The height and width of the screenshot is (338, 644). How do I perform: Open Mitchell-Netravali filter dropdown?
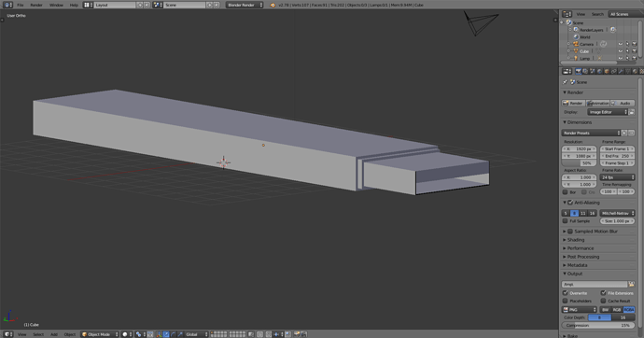click(x=617, y=213)
